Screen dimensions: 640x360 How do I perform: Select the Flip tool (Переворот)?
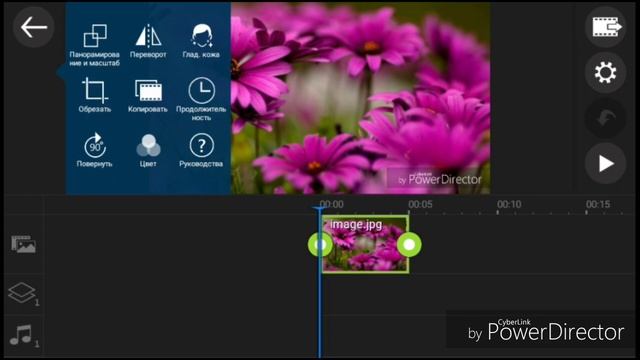(x=148, y=41)
